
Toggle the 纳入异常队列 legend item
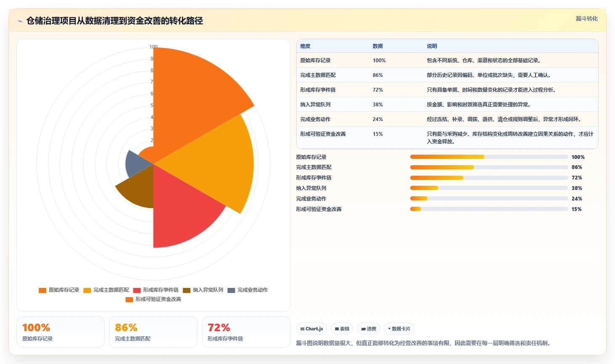[x=203, y=290]
